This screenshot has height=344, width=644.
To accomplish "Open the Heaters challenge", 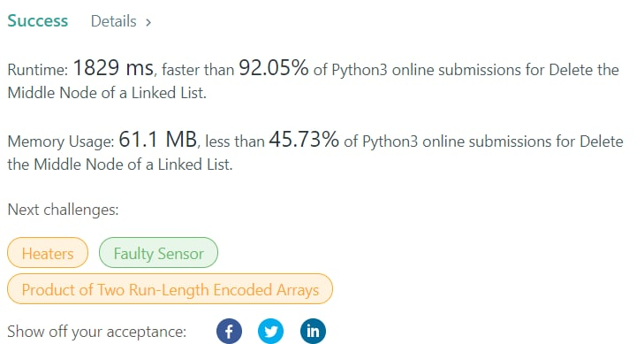I will [x=48, y=253].
